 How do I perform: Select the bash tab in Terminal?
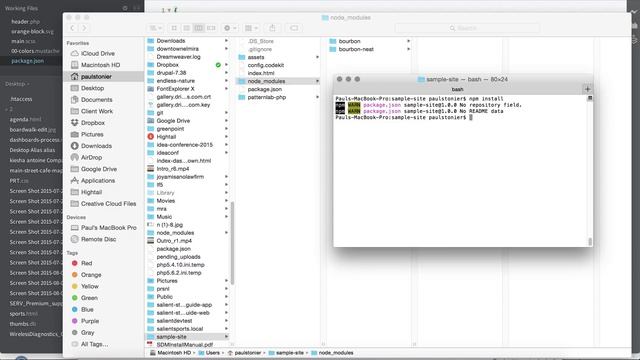click(x=458, y=89)
